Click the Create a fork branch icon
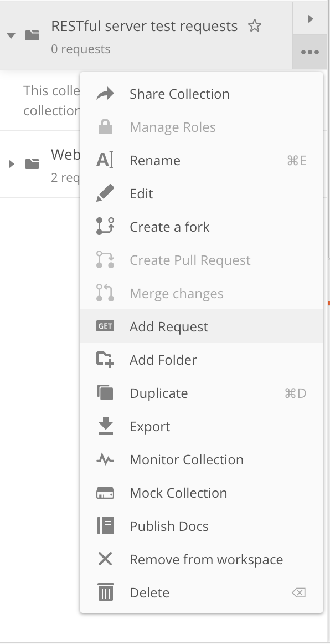The width and height of the screenshot is (330, 644). [105, 227]
